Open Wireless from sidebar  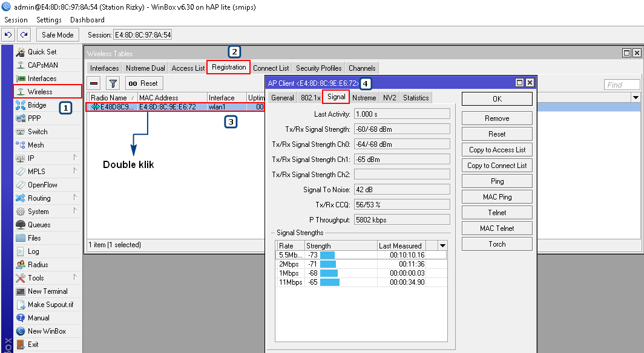pos(40,92)
